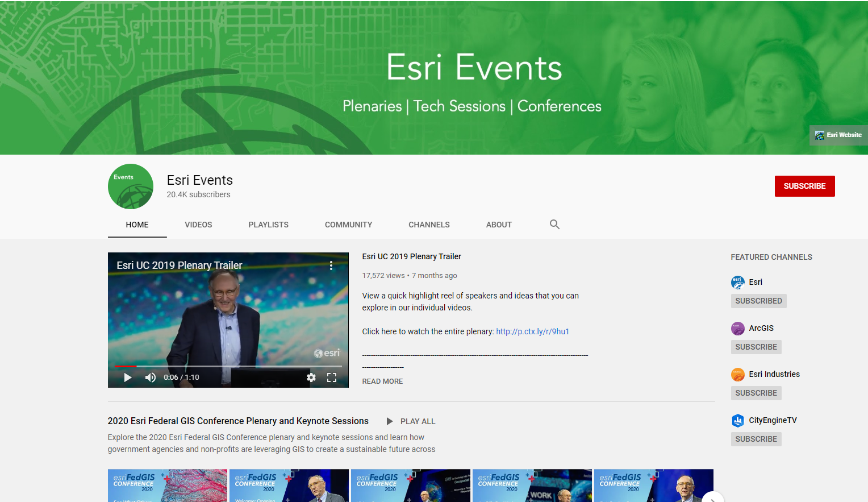
Task: Subscribe to the CityEngineTV channel
Action: 756,439
